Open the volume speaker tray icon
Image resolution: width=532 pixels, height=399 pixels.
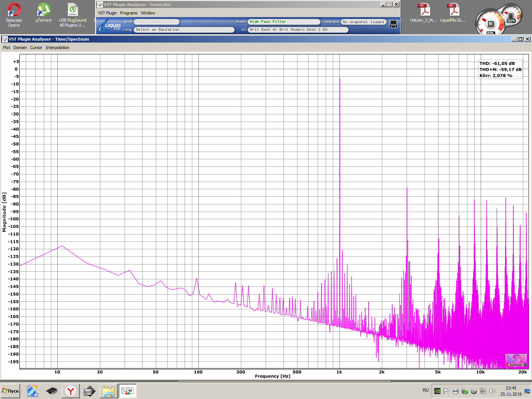(x=492, y=391)
